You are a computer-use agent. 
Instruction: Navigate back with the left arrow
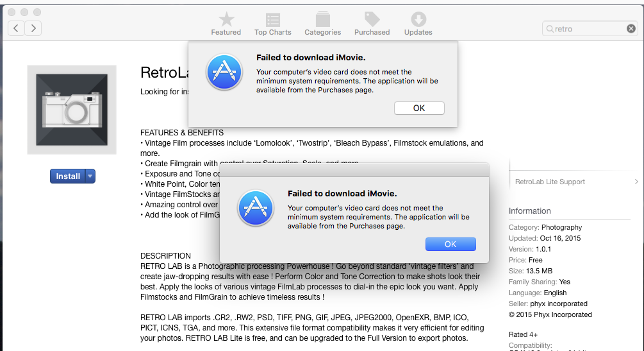pos(16,28)
